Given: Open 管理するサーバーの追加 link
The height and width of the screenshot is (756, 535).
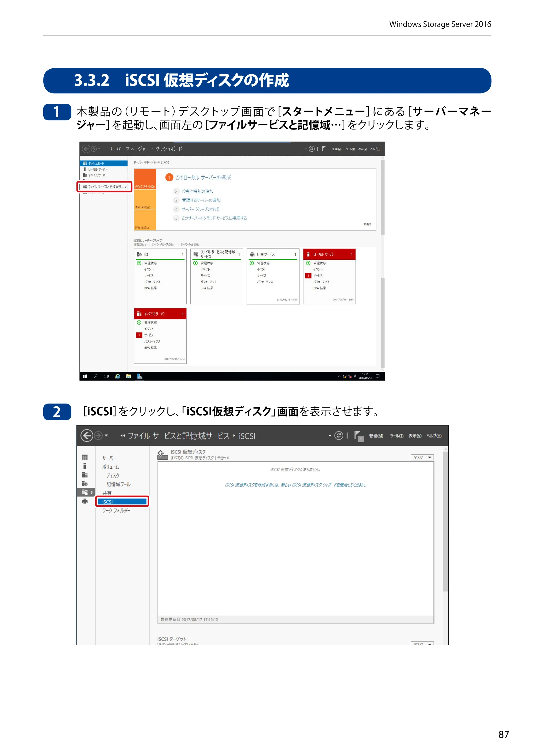Looking at the screenshot, I should point(201,200).
